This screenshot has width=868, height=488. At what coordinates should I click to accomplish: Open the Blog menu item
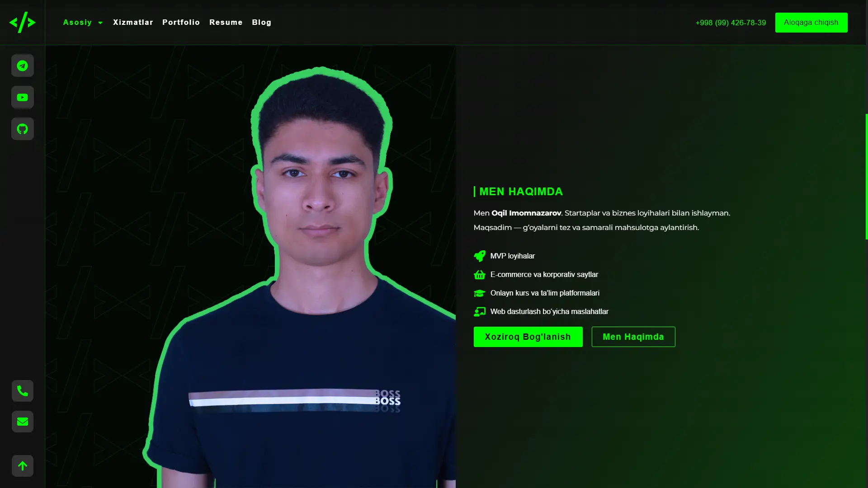click(x=261, y=22)
